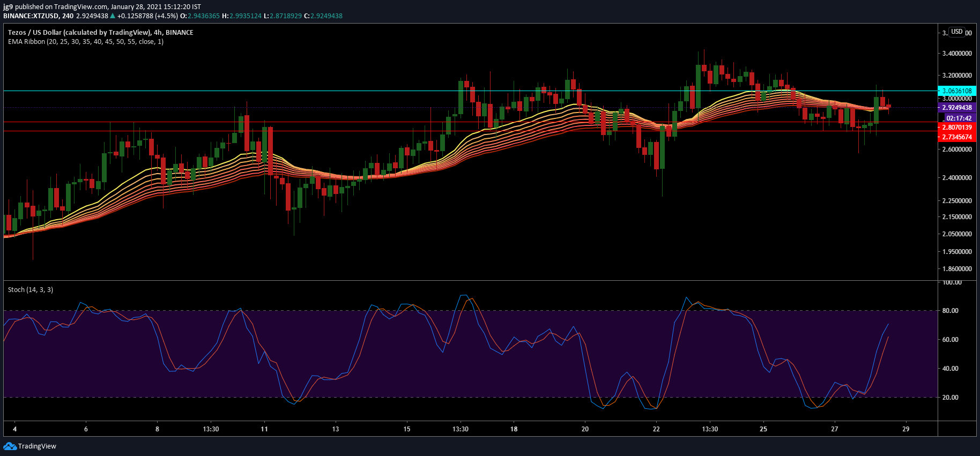Image resolution: width=980 pixels, height=456 pixels.
Task: Select the red 2.7345674 price label
Action: (957, 137)
